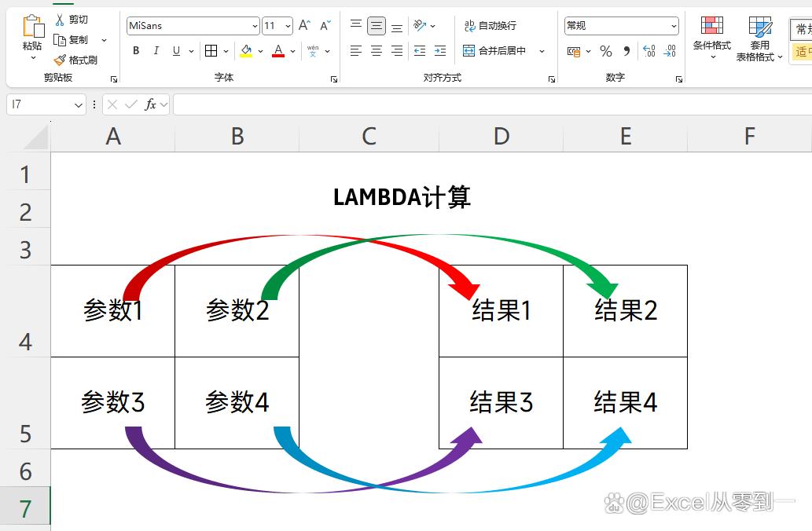Screen dimensions: 812x531
Task: Apply the red font color A
Action: click(x=278, y=51)
